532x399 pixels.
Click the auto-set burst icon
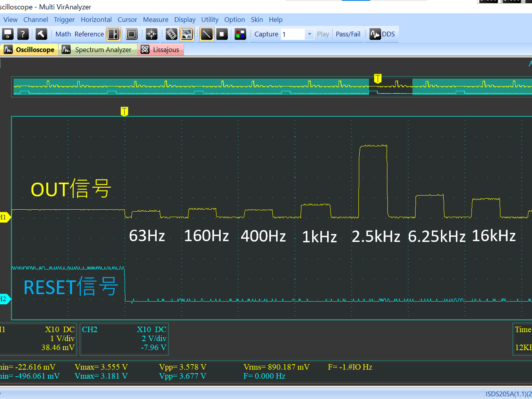152,34
